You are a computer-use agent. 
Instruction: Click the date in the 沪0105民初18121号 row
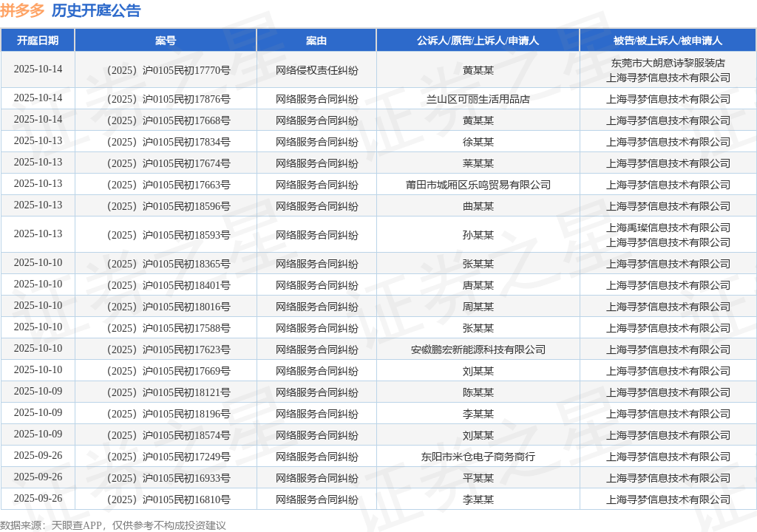coord(38,391)
